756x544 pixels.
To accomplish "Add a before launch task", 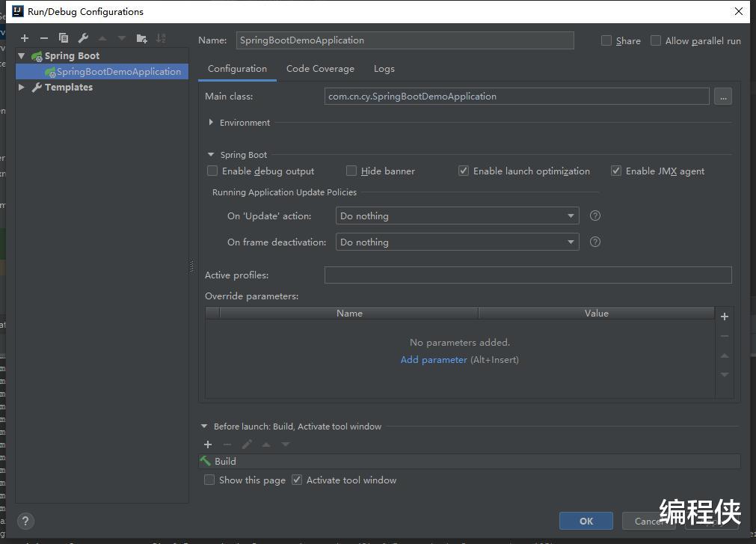I will click(208, 444).
